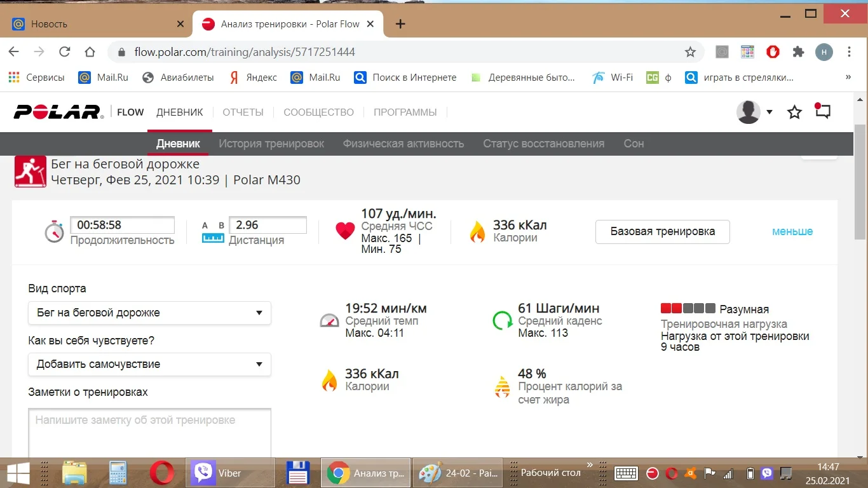Expand the Polar account avatar menu arrow

coord(770,112)
